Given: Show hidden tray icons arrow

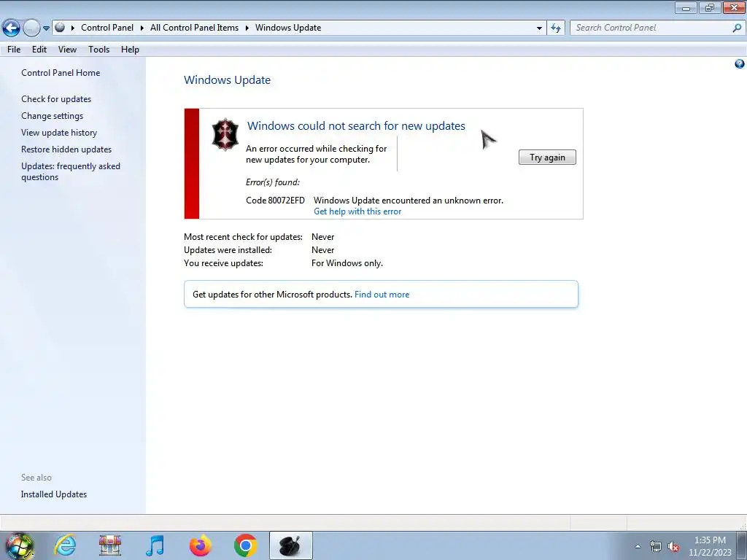Looking at the screenshot, I should (x=638, y=546).
